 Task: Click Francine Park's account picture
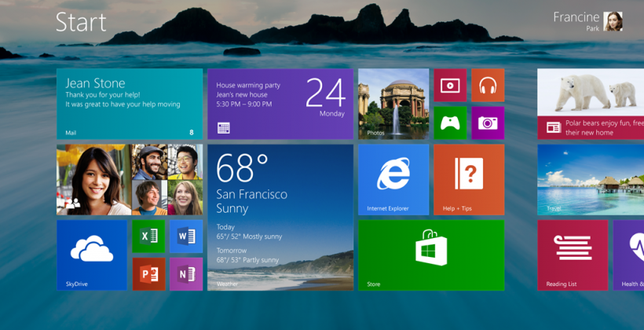(613, 21)
